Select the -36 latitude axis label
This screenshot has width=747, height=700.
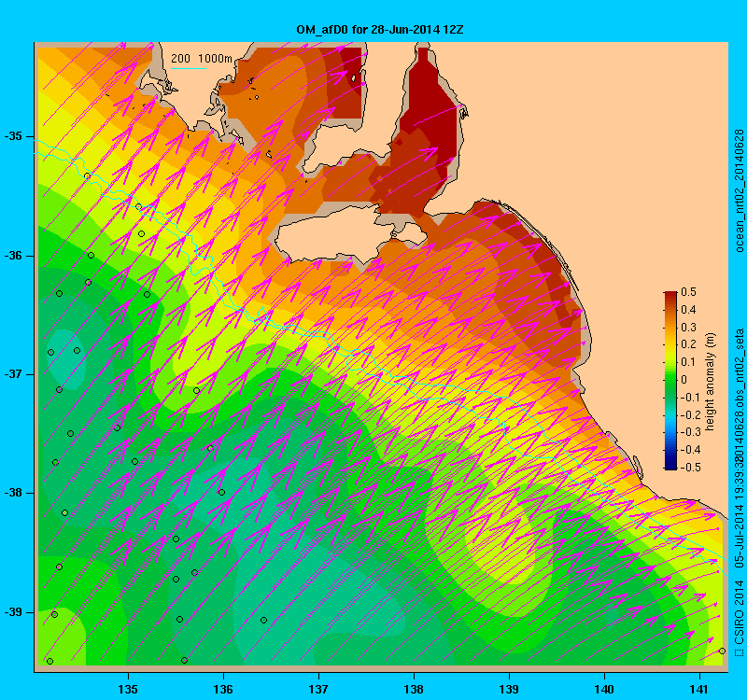(x=13, y=256)
